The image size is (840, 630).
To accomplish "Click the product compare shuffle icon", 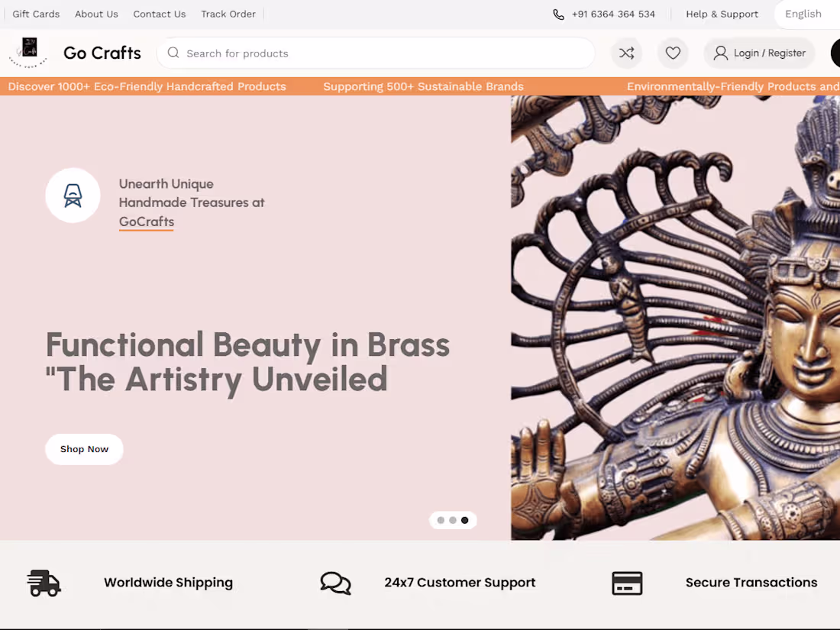I will click(626, 53).
